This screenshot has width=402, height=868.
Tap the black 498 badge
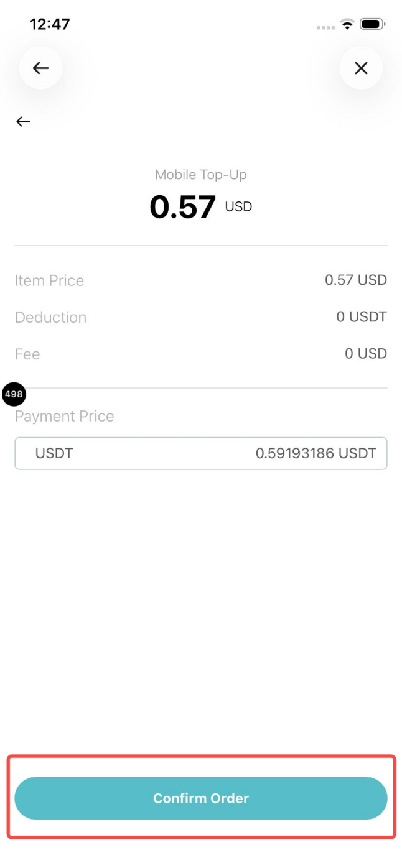14,394
